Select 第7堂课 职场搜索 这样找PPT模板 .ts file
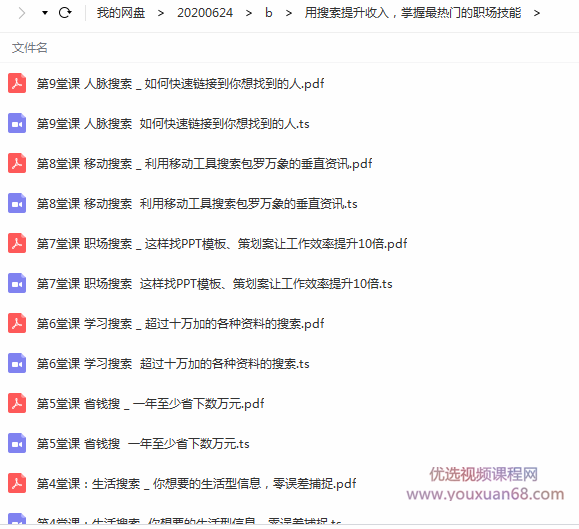This screenshot has width=579, height=529. point(214,284)
